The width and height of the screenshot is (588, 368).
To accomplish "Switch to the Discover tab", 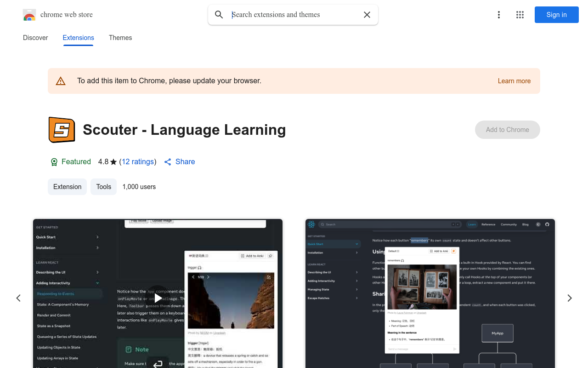I will pos(35,38).
